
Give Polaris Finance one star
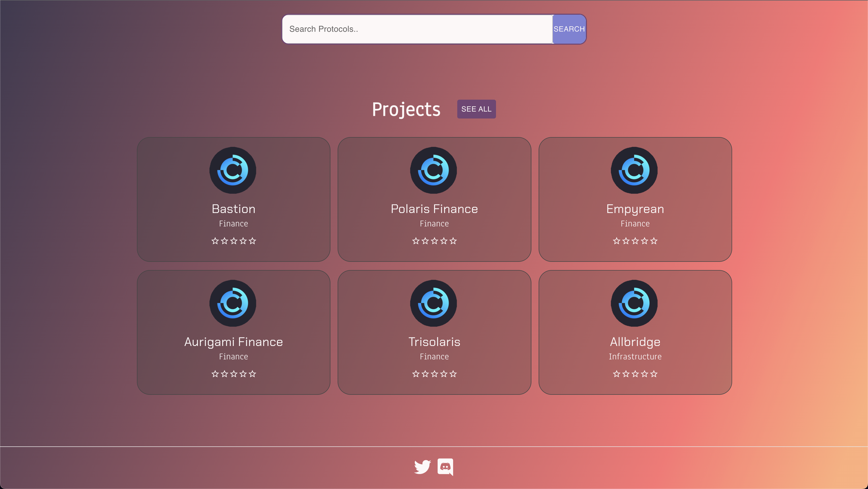coord(416,241)
